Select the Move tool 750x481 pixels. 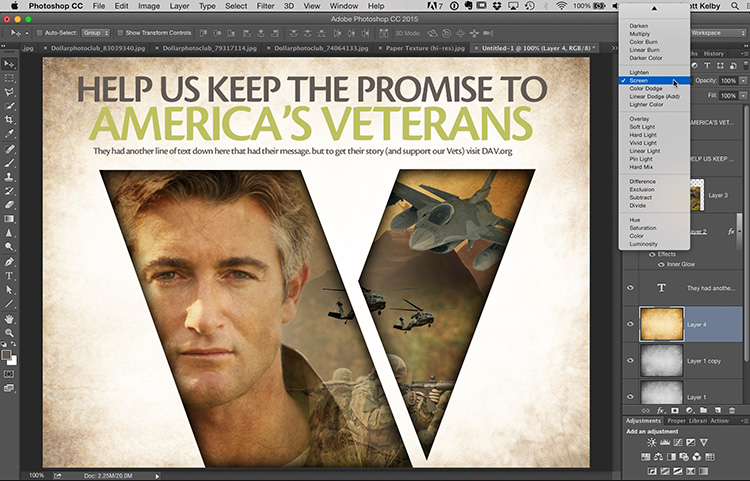tap(9, 63)
